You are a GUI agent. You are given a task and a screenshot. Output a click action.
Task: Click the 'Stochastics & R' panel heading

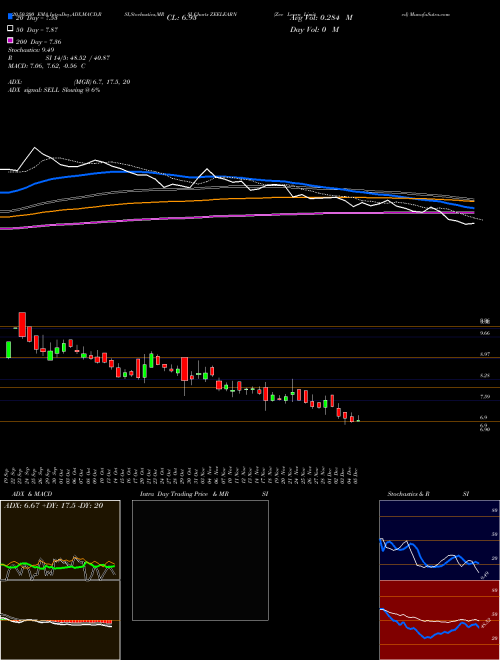click(x=408, y=494)
